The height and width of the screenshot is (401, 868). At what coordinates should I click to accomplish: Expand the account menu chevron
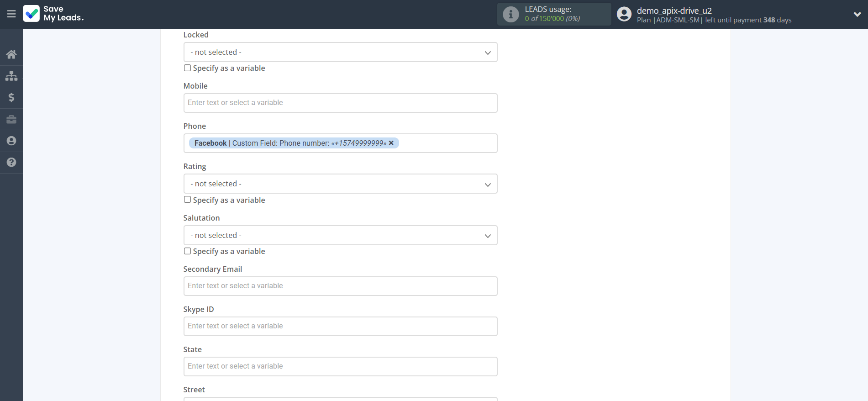coord(857,15)
